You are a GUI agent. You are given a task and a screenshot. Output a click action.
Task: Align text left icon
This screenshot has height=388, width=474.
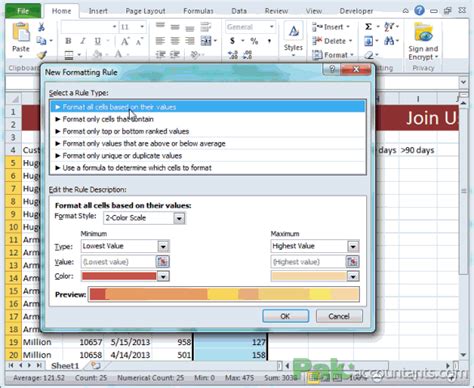(x=160, y=41)
